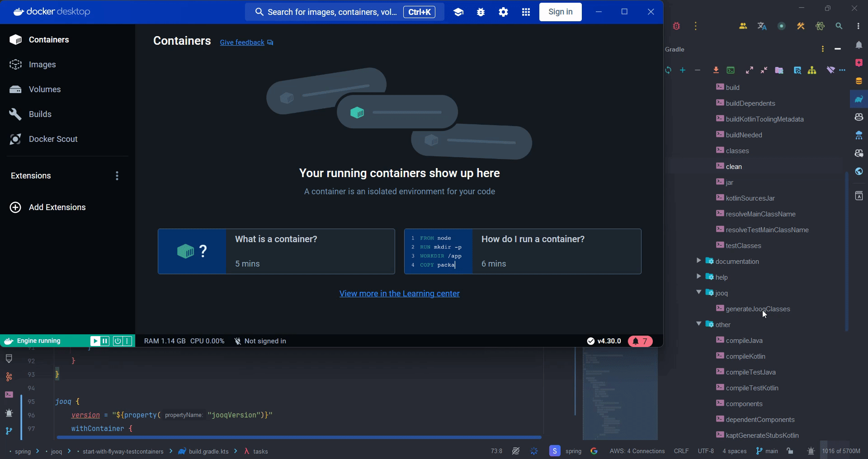Toggle file read-only lock icon in status bar

790,451
